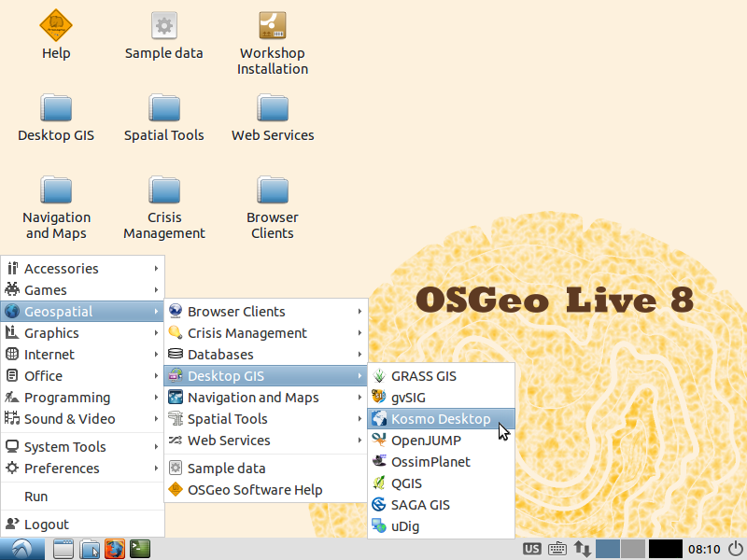Viewport: 747px width, 560px height.
Task: Open the Web Services folder on the desktop
Action: (273, 118)
